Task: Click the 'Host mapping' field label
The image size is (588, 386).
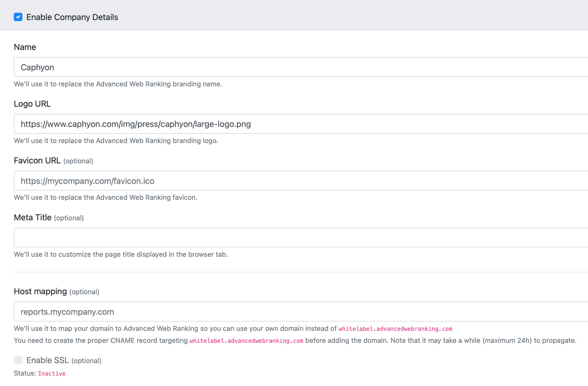Action: tap(40, 292)
